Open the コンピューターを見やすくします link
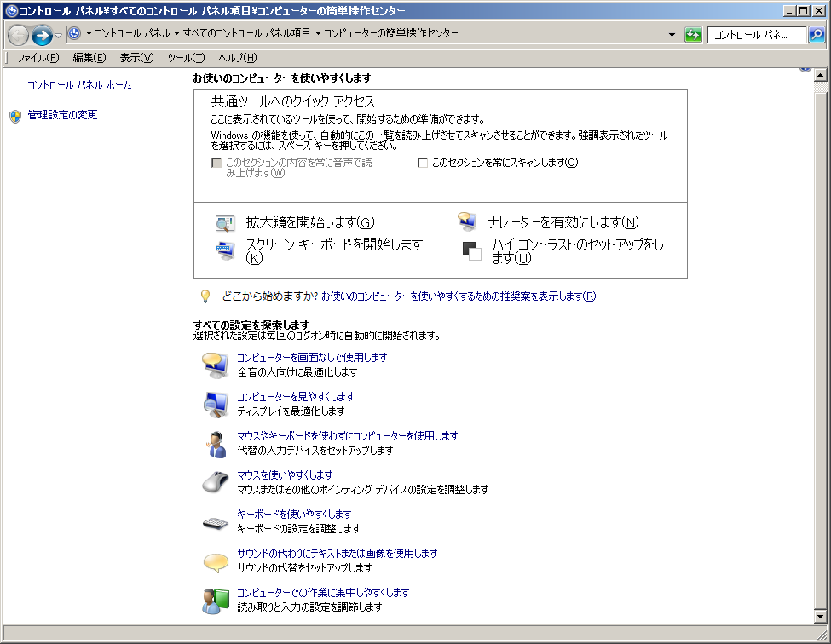Image resolution: width=831 pixels, height=644 pixels. pos(295,397)
